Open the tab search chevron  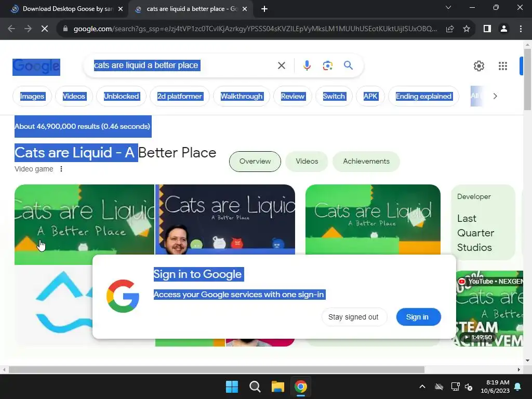pos(448,7)
